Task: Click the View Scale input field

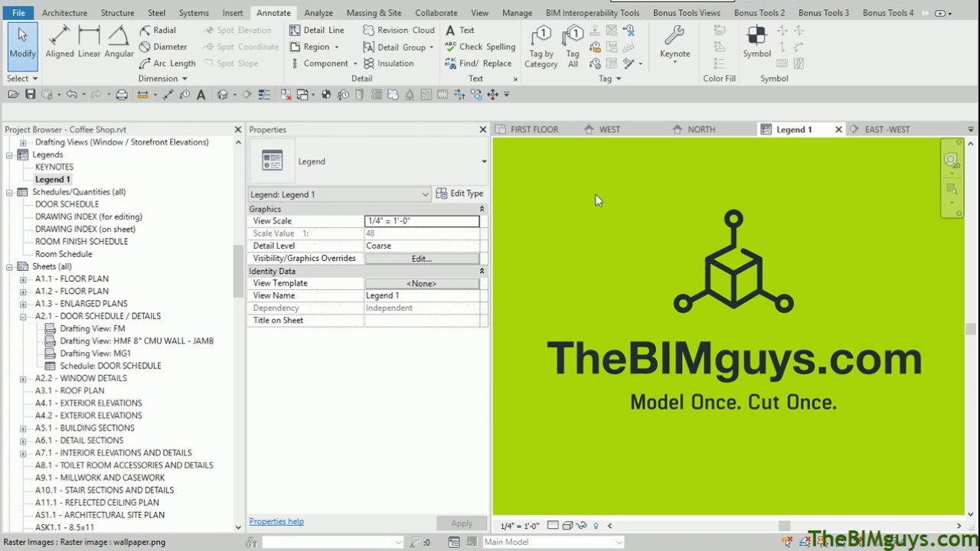Action: [x=422, y=221]
